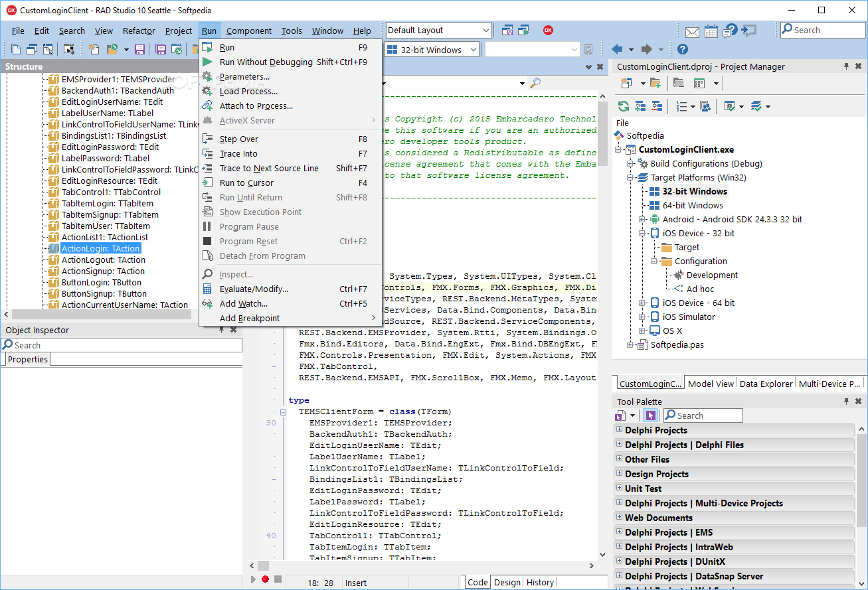The width and height of the screenshot is (868, 590).
Task: Select the Properties tab in Object Inspector
Action: pos(28,359)
